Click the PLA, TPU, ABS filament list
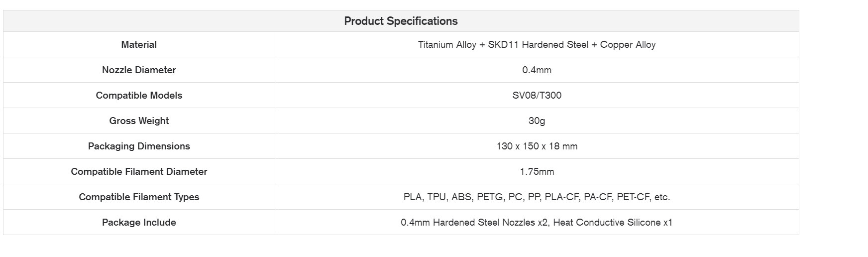Screen dimensions: 868x257 point(437,197)
